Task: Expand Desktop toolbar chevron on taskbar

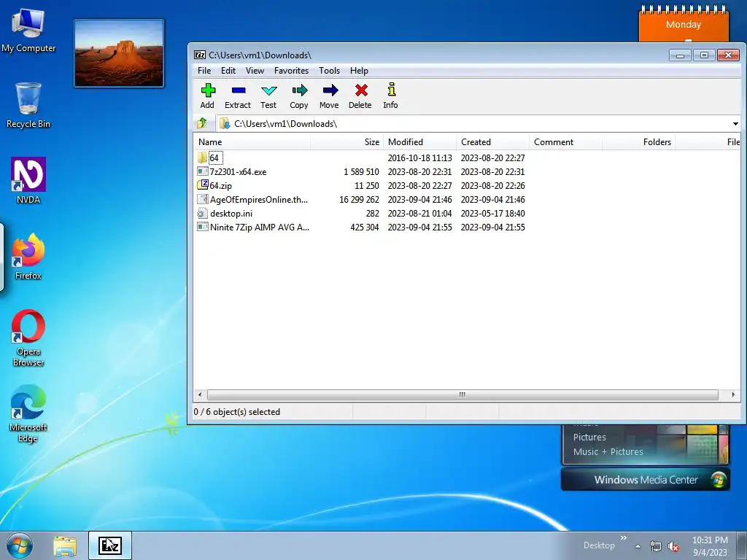Action: [x=624, y=537]
